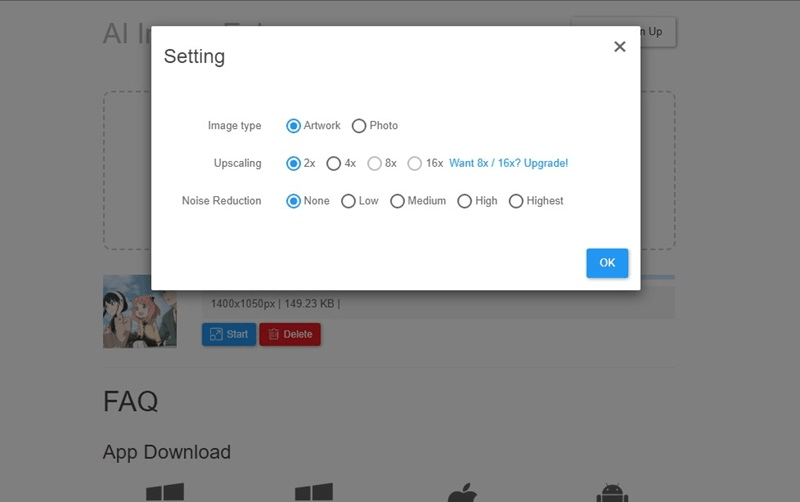Select the 8x upscaling radio
Viewport: 800px width, 502px height.
[374, 163]
